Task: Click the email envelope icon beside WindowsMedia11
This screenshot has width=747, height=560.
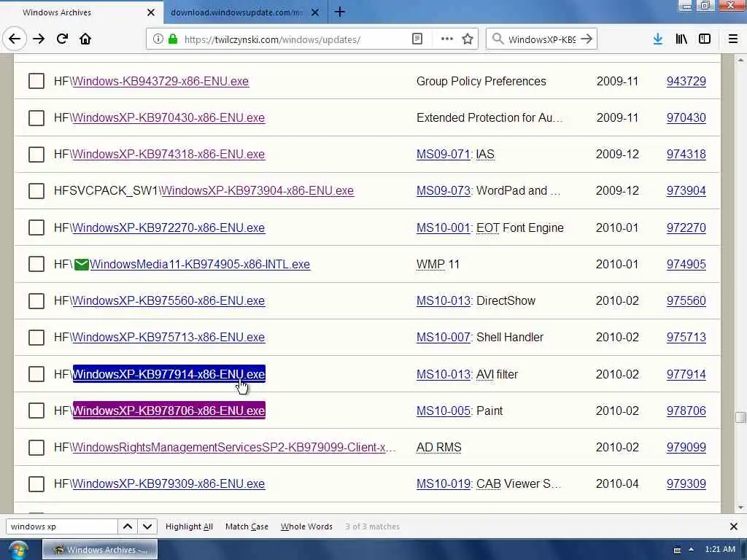Action: click(x=82, y=264)
